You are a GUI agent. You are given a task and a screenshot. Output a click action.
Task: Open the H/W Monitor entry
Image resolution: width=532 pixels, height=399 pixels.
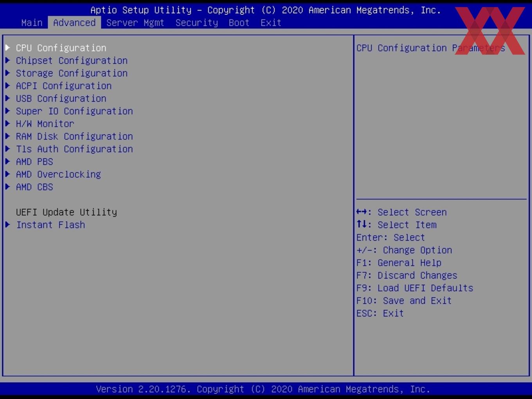coord(45,124)
